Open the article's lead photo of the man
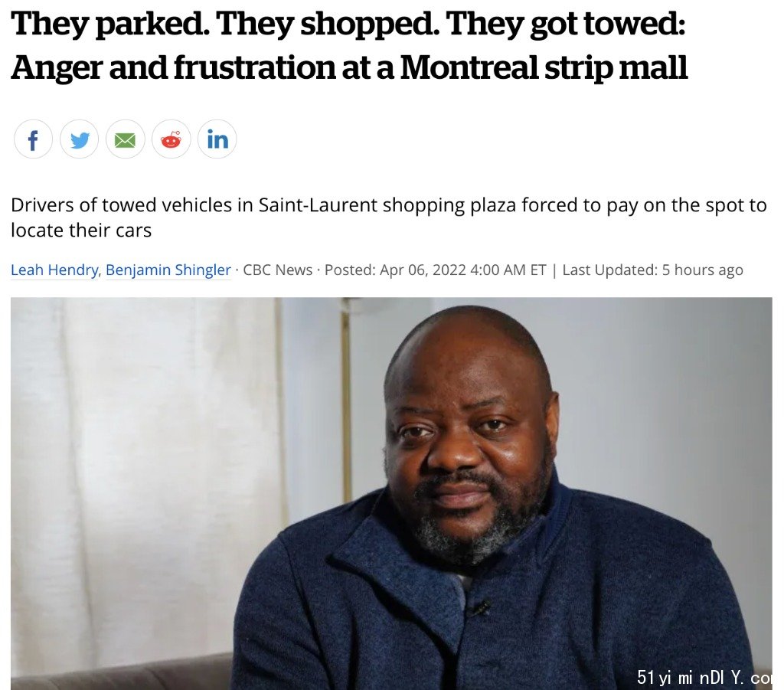 [x=391, y=493]
